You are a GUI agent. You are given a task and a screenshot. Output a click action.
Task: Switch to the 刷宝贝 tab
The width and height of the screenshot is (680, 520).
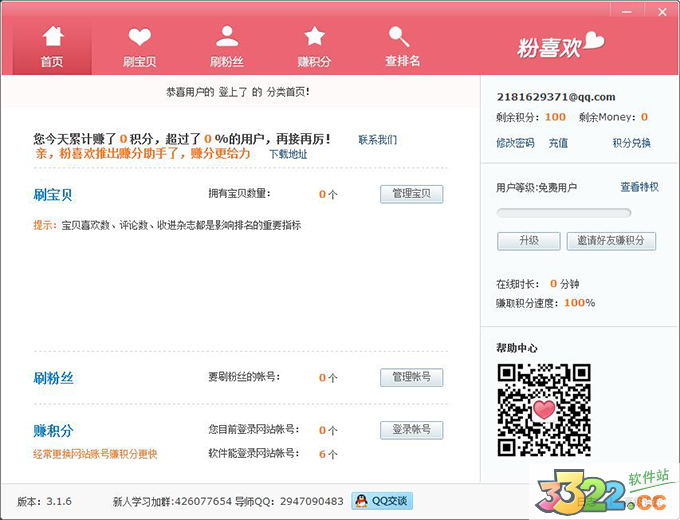139,47
